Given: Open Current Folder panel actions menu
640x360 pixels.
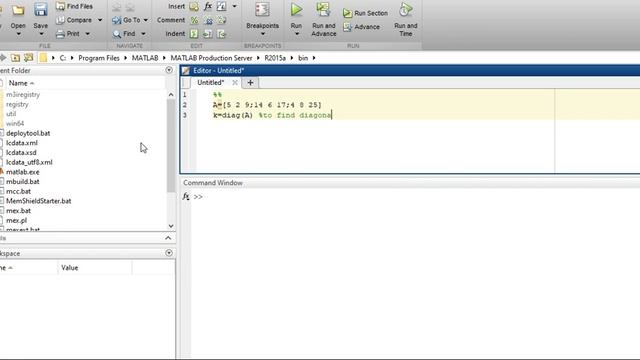Looking at the screenshot, I should pos(169,70).
